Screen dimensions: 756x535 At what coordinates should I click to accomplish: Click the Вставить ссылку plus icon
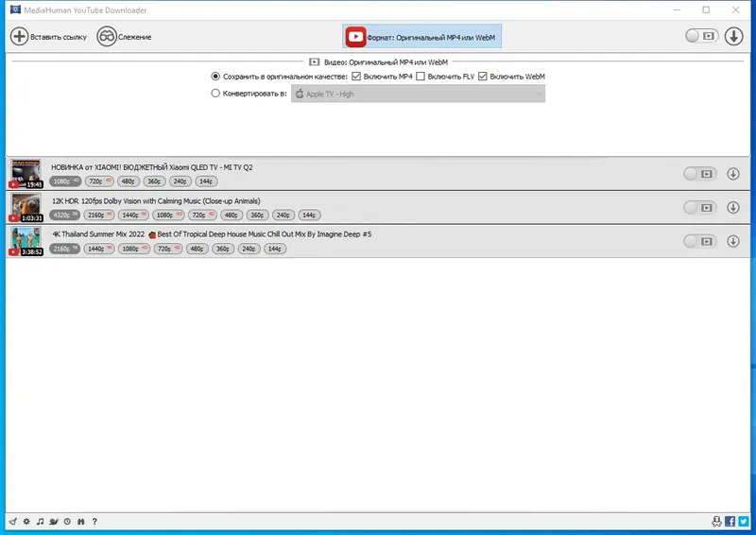click(x=20, y=37)
